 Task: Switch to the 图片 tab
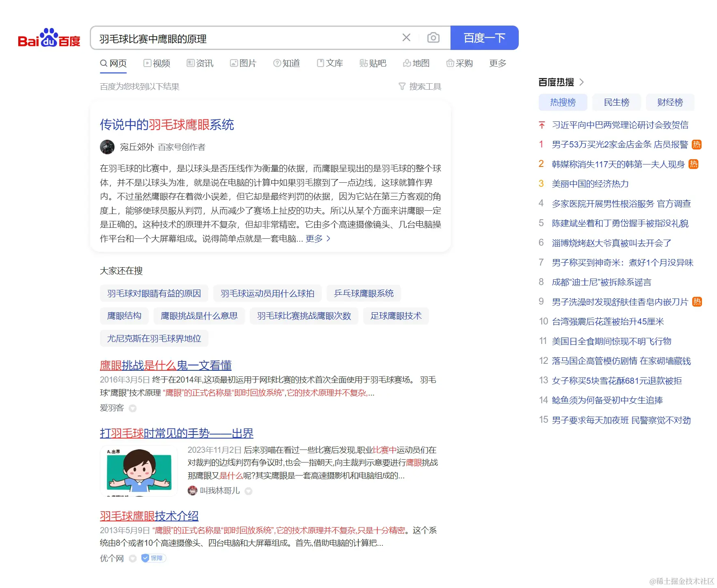pyautogui.click(x=243, y=63)
